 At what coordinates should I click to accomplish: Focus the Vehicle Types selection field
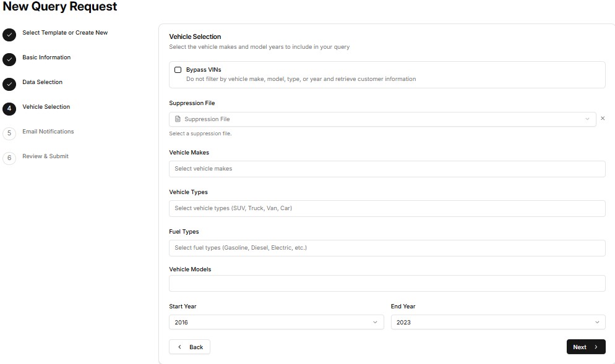pyautogui.click(x=387, y=208)
